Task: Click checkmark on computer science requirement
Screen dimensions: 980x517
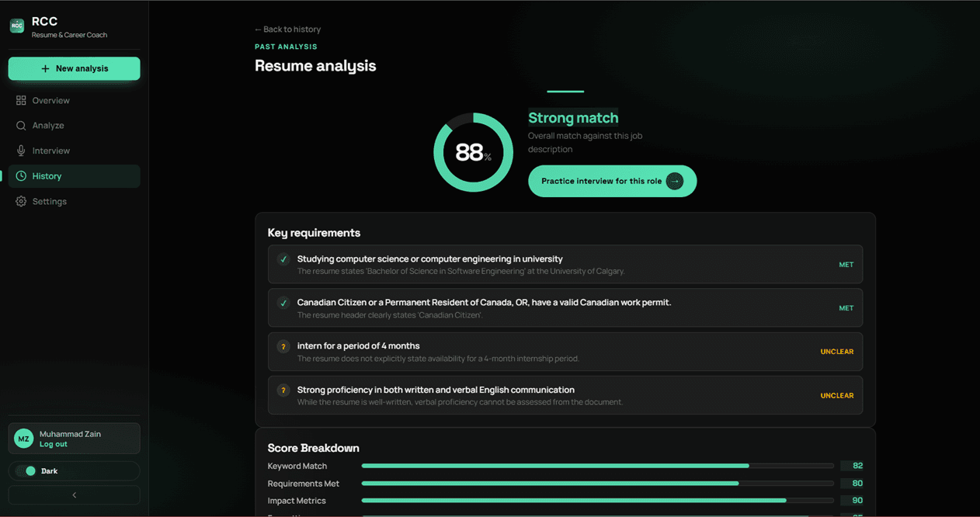Action: 283,259
